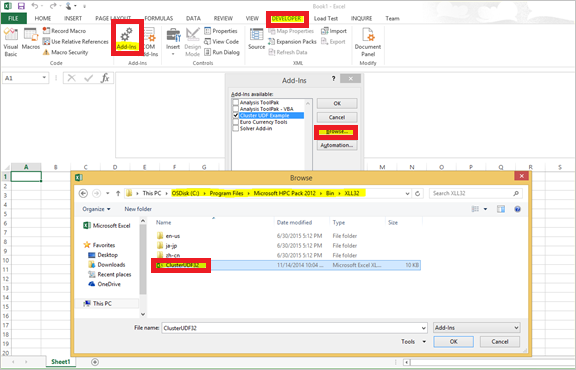Refresh the XLL32 folder listing
The width and height of the screenshot is (576, 370).
pos(417,193)
